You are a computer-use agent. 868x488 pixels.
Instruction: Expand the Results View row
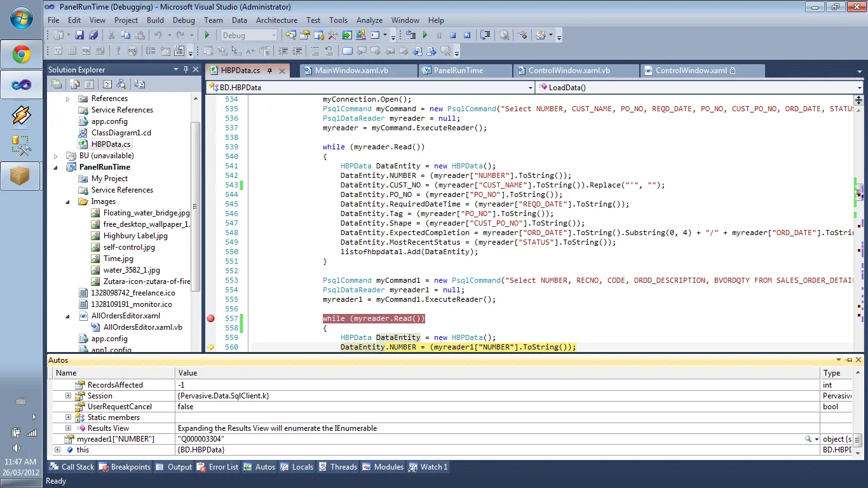coord(68,428)
